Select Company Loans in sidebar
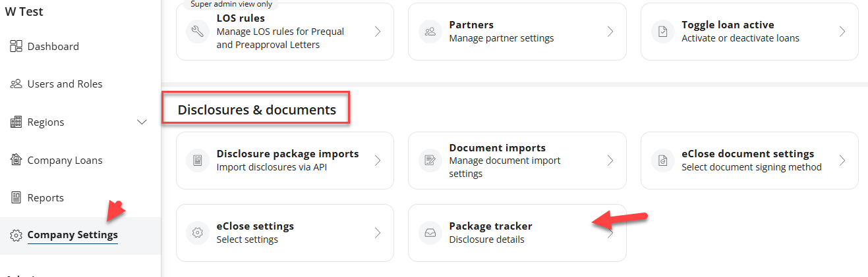Viewport: 868px width, 277px height. pyautogui.click(x=65, y=161)
